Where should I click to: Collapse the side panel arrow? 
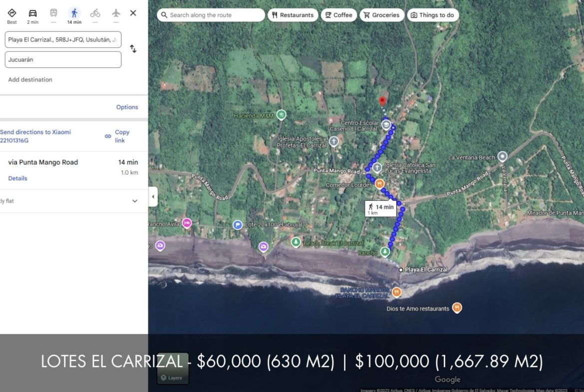pos(153,197)
